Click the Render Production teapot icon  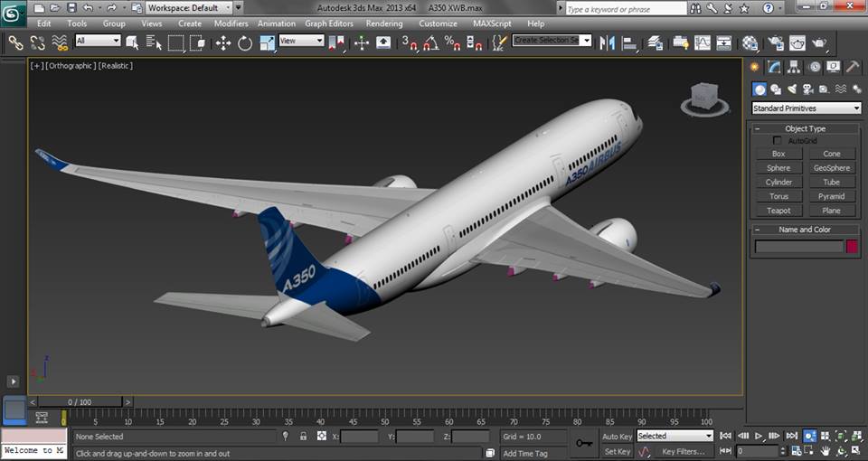pyautogui.click(x=819, y=42)
